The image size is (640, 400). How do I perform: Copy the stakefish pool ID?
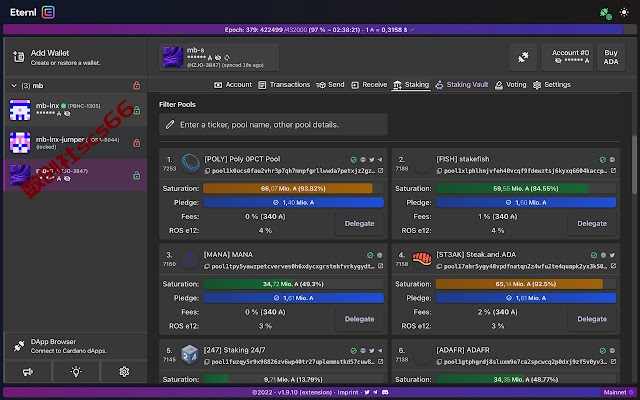point(440,171)
